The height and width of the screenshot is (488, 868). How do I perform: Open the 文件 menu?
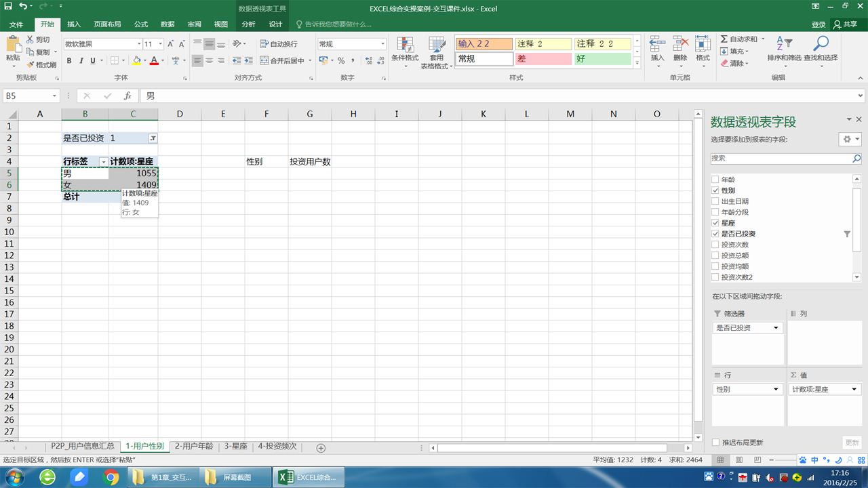[x=16, y=24]
